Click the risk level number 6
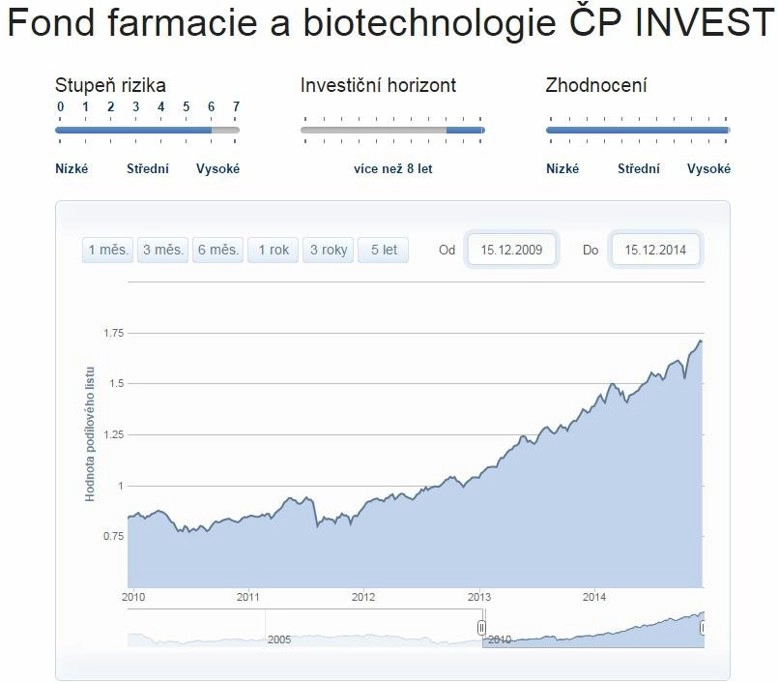Screen dimensions: 778x683 click(x=211, y=107)
